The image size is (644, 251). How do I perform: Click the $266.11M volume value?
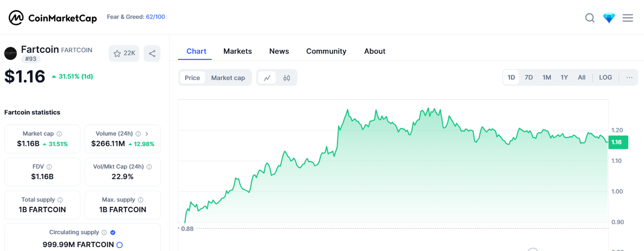click(x=108, y=144)
